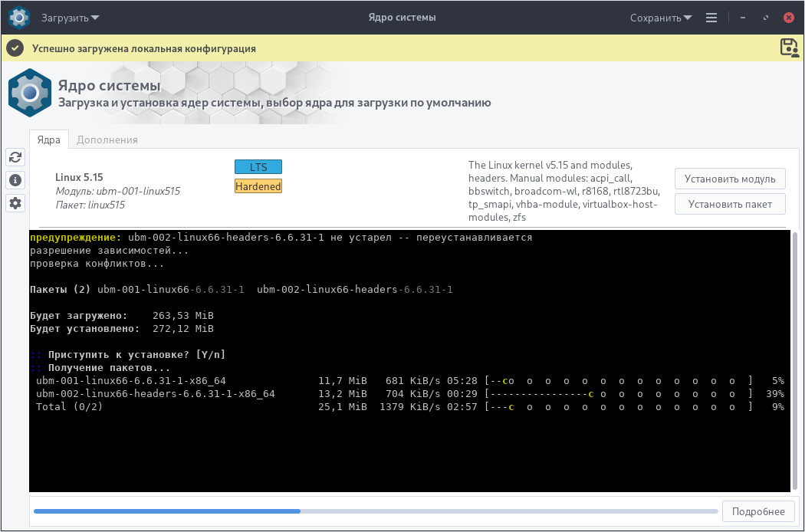The width and height of the screenshot is (805, 532).
Task: Click the refresh icon in left sidebar
Action: pos(15,157)
